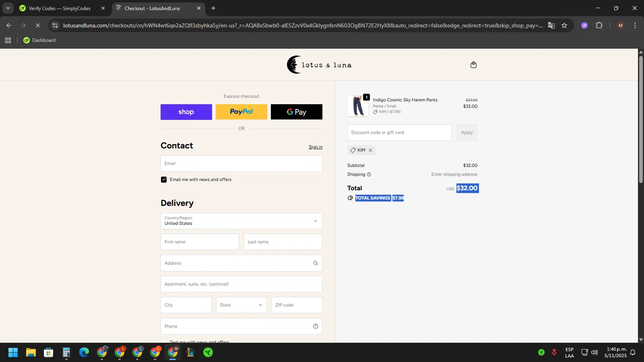Click the Address input field
The width and height of the screenshot is (644, 362).
click(241, 263)
